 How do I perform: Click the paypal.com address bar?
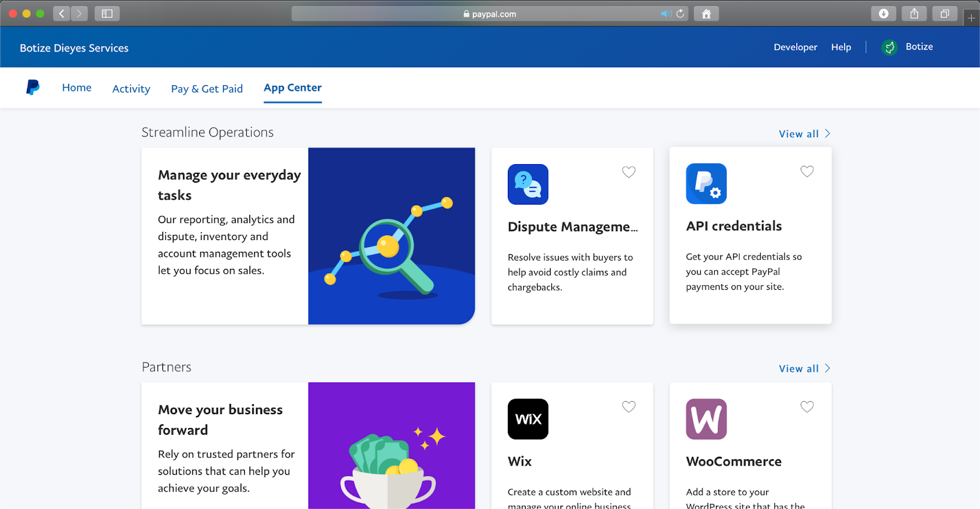tap(490, 13)
